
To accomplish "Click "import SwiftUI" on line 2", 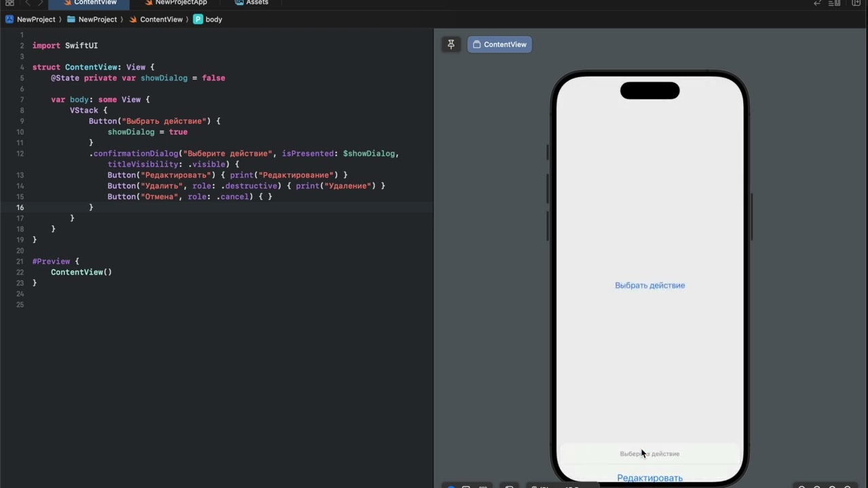I will click(x=65, y=45).
